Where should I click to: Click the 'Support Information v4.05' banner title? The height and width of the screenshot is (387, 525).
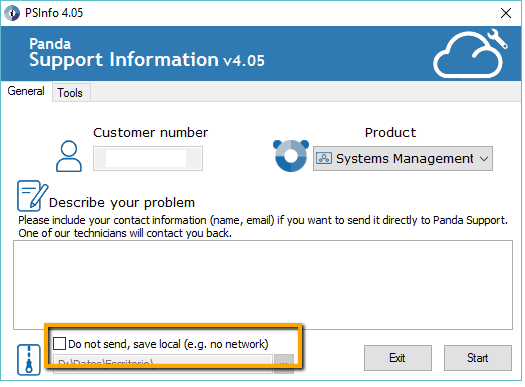click(147, 60)
